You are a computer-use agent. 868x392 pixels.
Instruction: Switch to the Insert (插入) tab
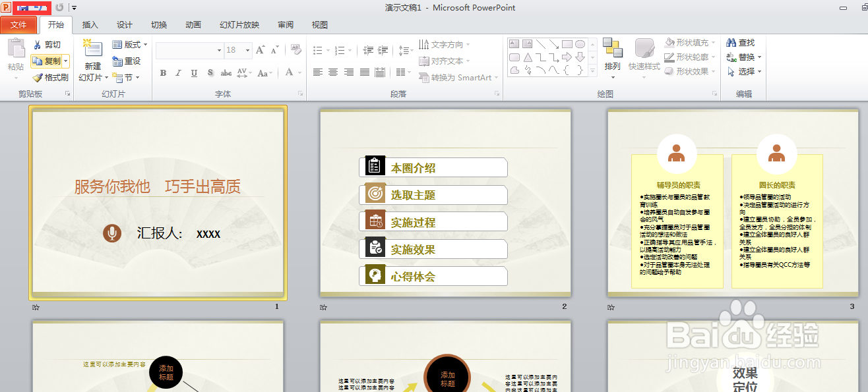click(x=90, y=25)
